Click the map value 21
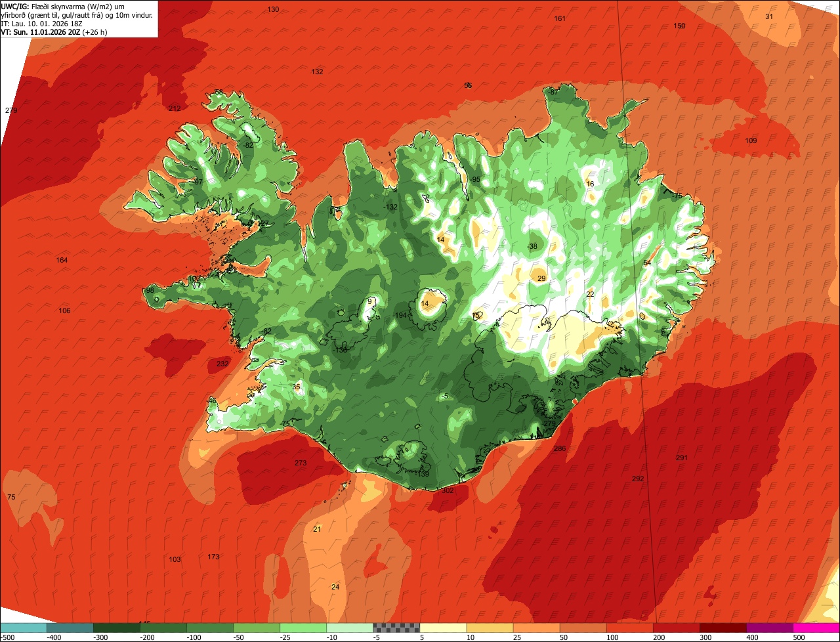The image size is (840, 642). (317, 529)
